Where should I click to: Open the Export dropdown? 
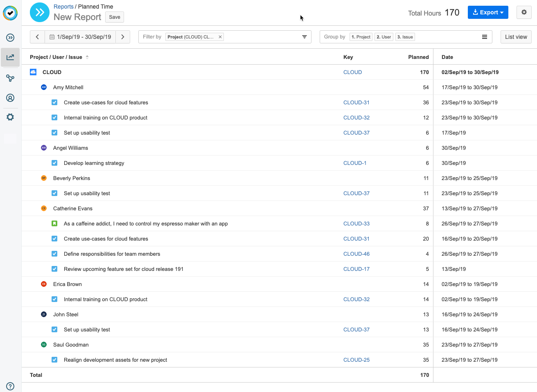pyautogui.click(x=488, y=12)
